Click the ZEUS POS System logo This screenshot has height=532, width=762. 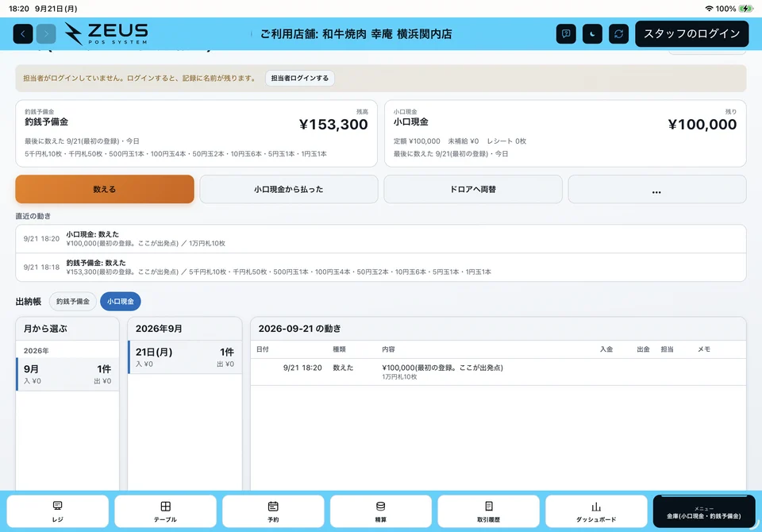point(106,33)
